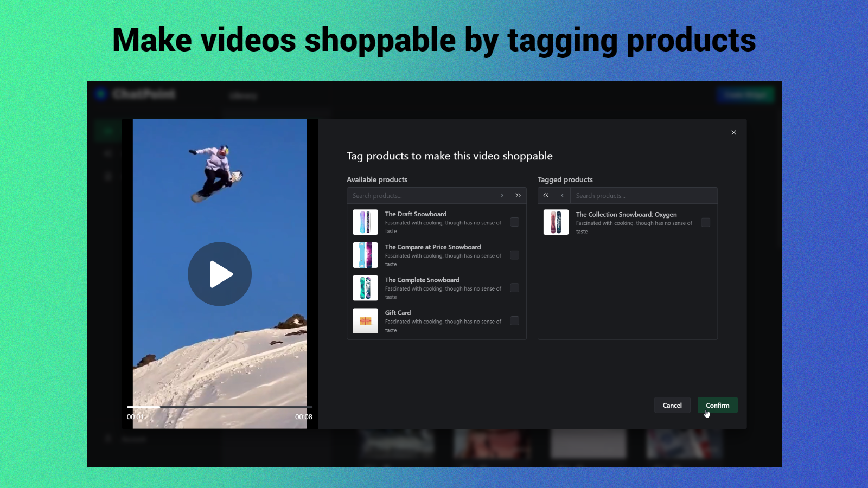Click The Complete Snowboard thumbnail
The image size is (868, 488).
365,288
